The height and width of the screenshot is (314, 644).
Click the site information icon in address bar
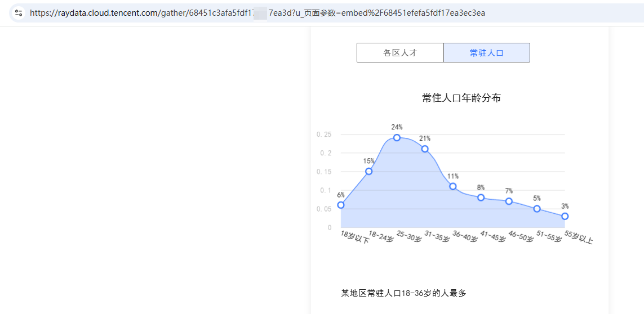coord(19,12)
